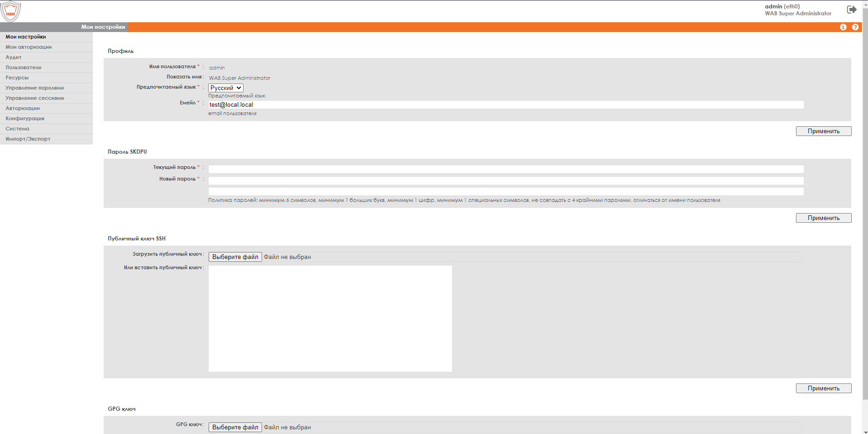The width and height of the screenshot is (868, 434).
Task: Click the WAB Super Administrator display name value
Action: 239,78
